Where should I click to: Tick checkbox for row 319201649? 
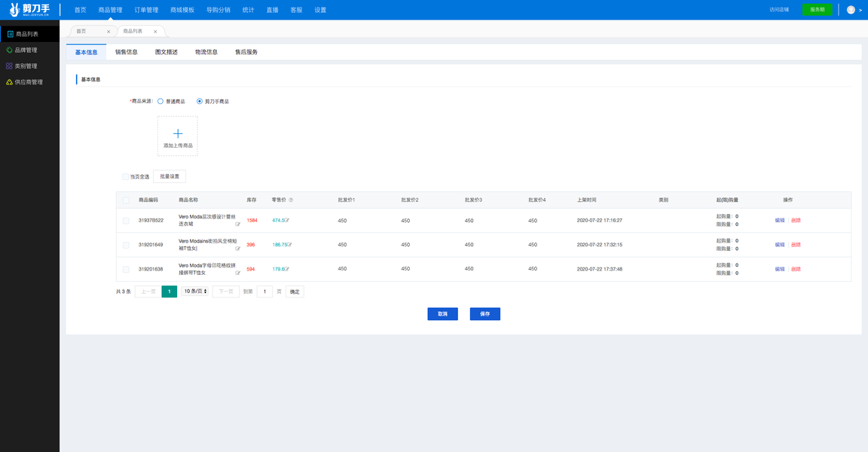(x=126, y=245)
